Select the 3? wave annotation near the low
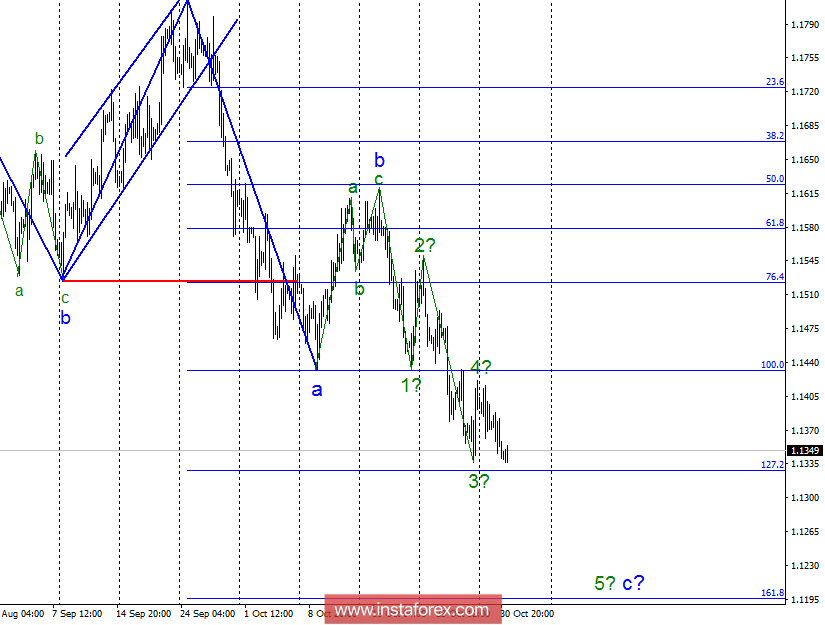825x625 pixels. click(x=477, y=482)
